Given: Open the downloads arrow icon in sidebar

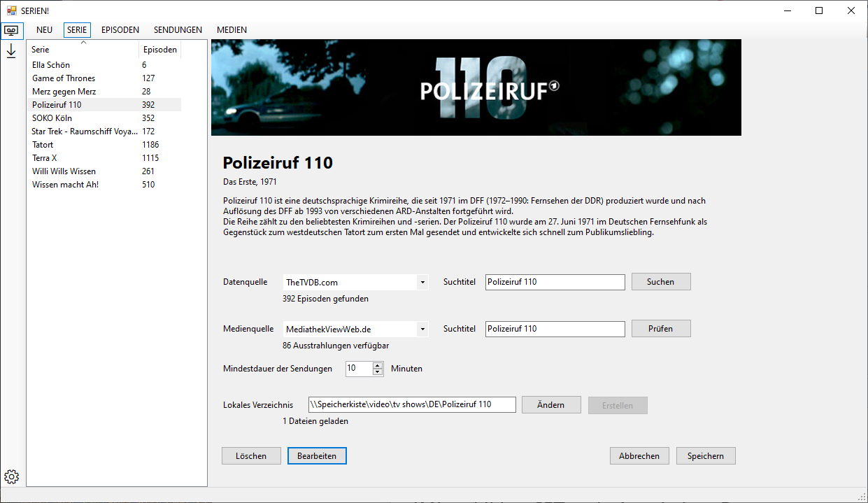Looking at the screenshot, I should pos(11,52).
